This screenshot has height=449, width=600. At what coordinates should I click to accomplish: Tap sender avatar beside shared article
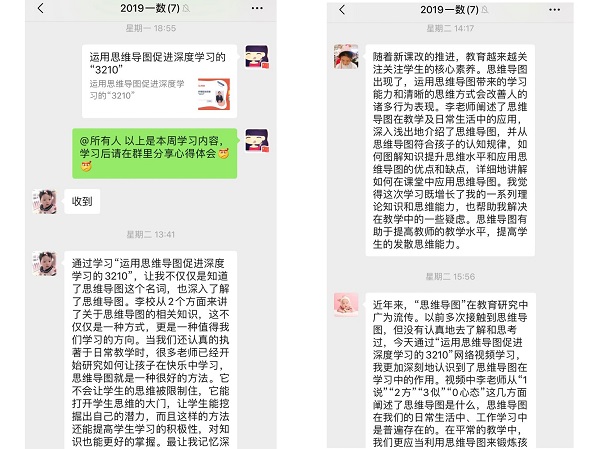point(257,57)
